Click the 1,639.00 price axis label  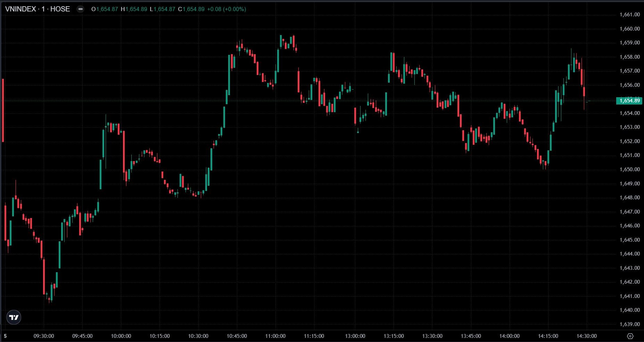point(629,324)
